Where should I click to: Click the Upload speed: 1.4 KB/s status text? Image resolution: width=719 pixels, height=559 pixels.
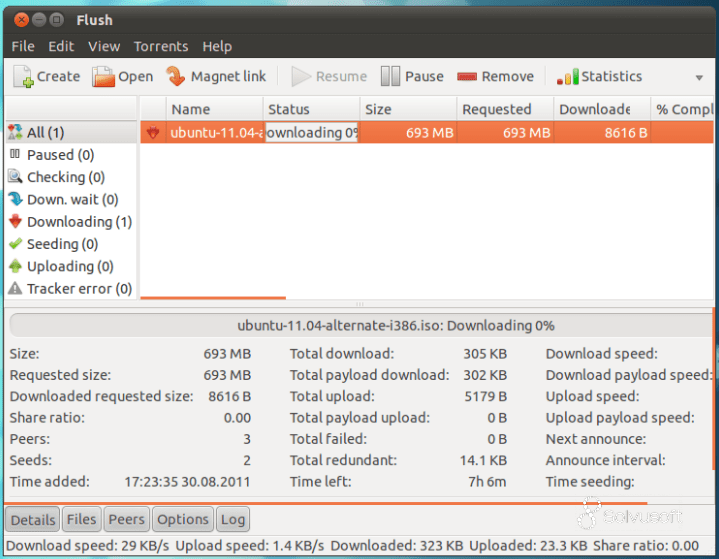[x=250, y=545]
